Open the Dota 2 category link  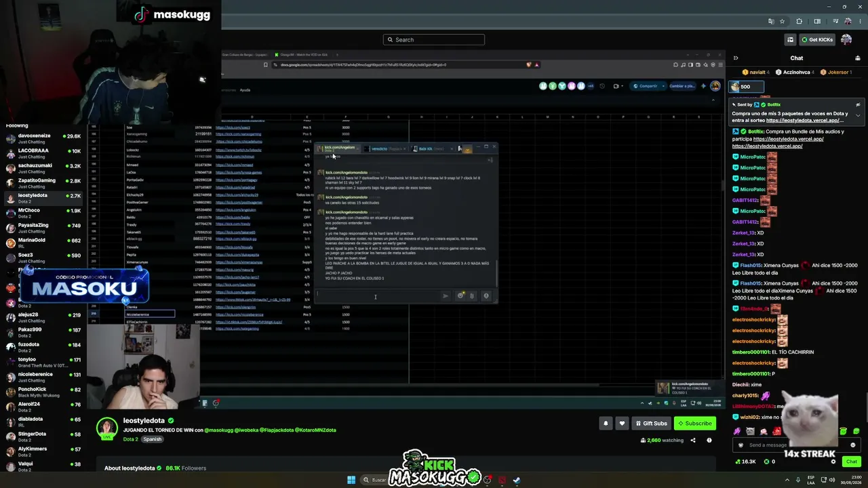[x=130, y=439]
